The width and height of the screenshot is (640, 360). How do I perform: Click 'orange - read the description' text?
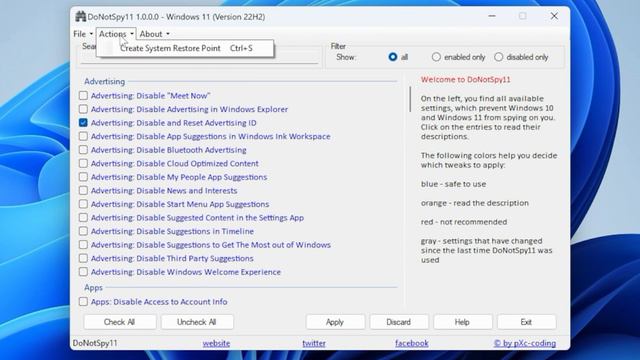[x=475, y=203]
